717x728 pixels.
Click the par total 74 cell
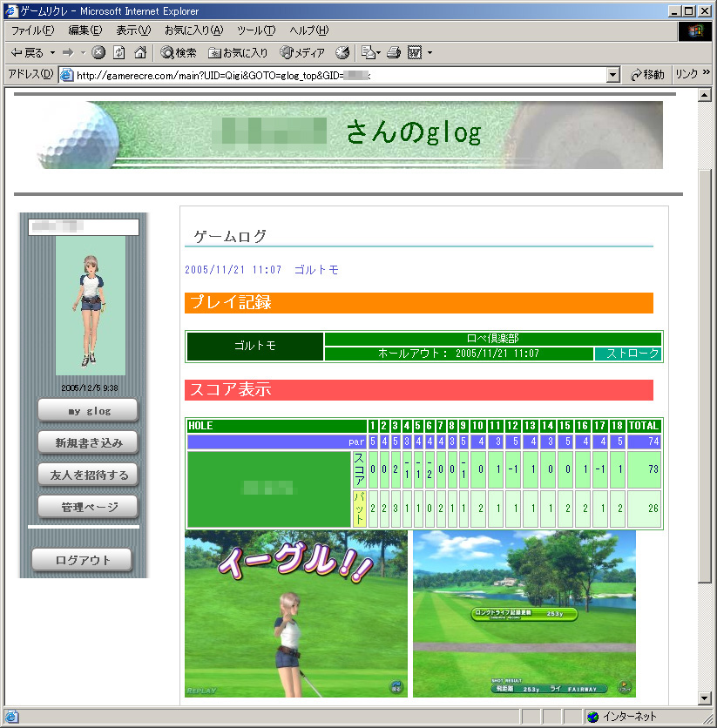(644, 442)
